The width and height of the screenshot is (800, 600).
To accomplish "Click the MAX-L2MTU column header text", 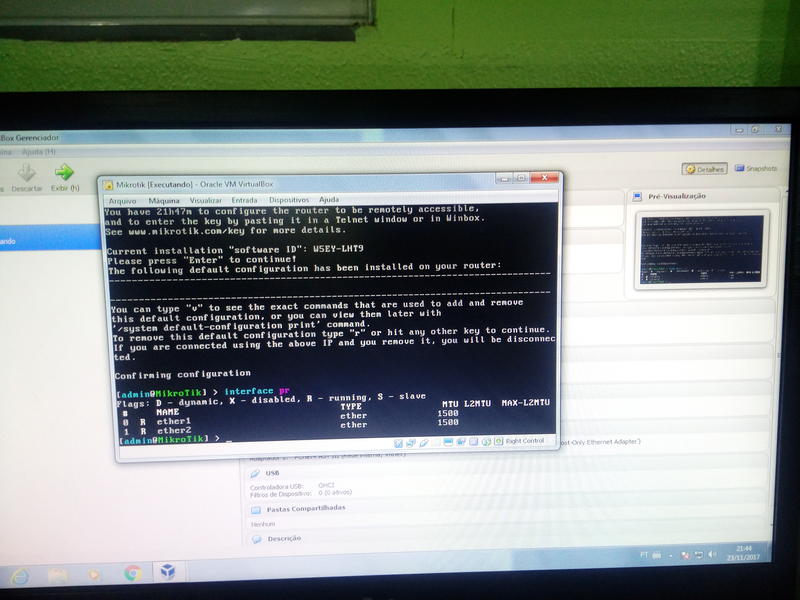I will 526,403.
